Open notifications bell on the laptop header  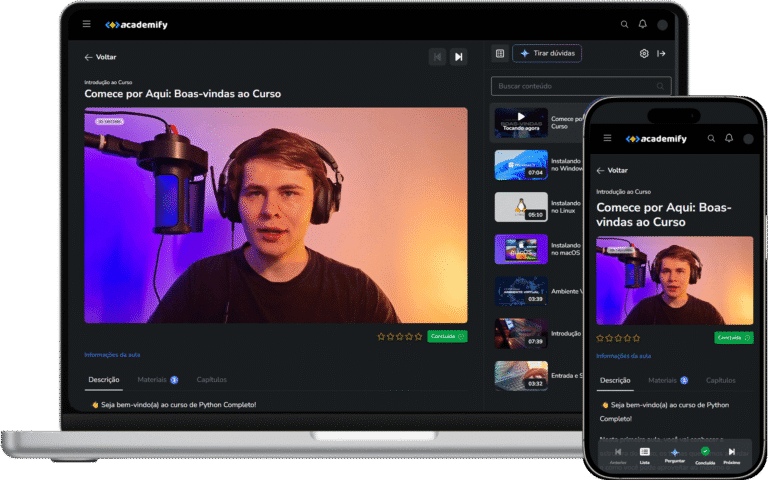pyautogui.click(x=643, y=24)
